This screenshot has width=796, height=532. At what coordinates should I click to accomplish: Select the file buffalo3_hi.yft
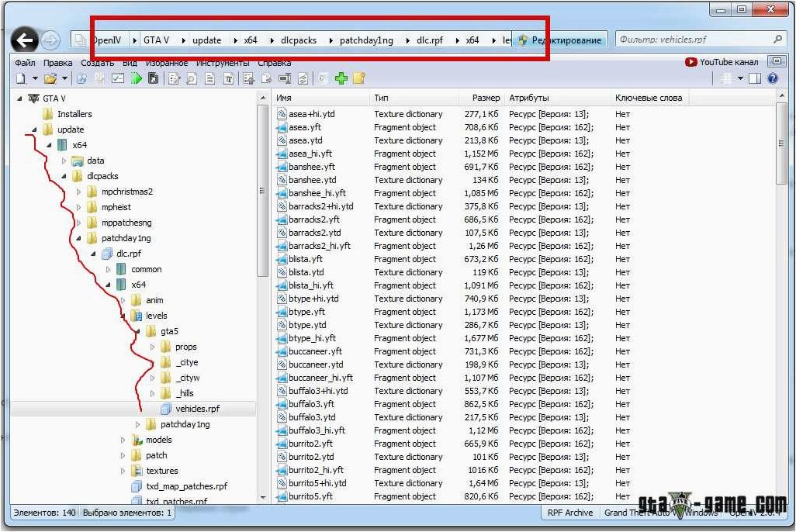point(317,431)
